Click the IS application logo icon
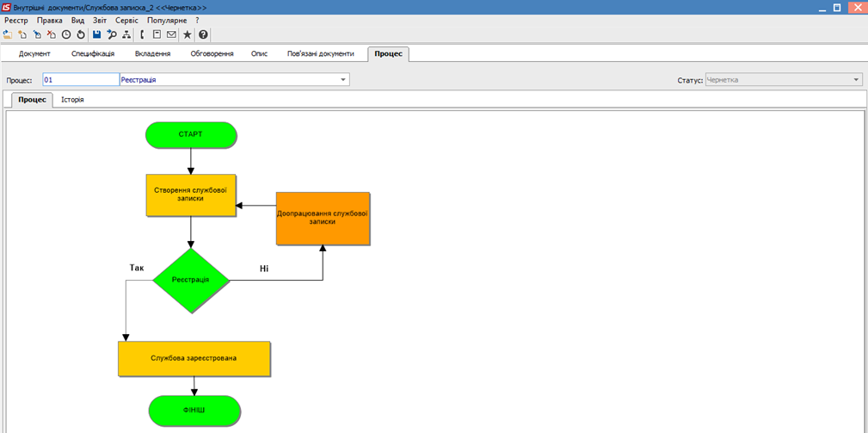 click(x=7, y=7)
